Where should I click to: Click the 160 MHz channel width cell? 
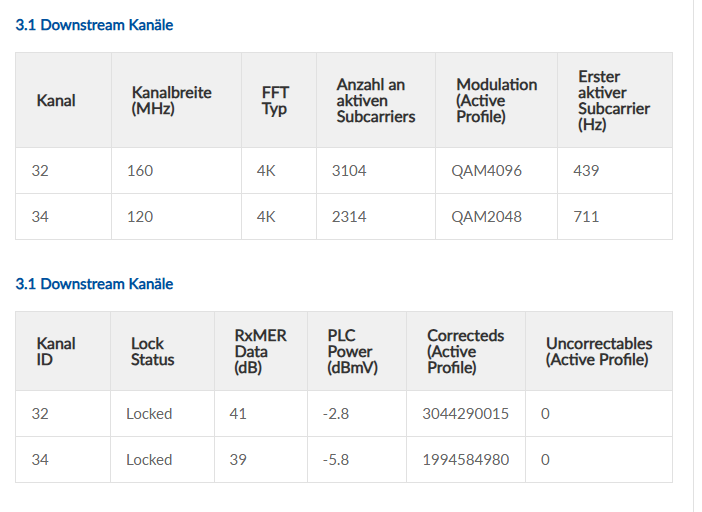(x=140, y=171)
